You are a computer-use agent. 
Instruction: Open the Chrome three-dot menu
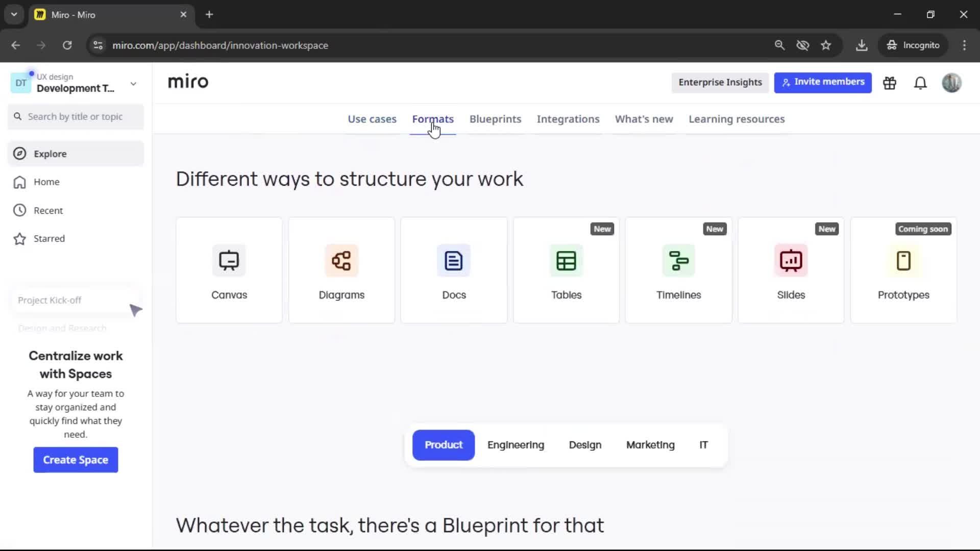tap(964, 45)
